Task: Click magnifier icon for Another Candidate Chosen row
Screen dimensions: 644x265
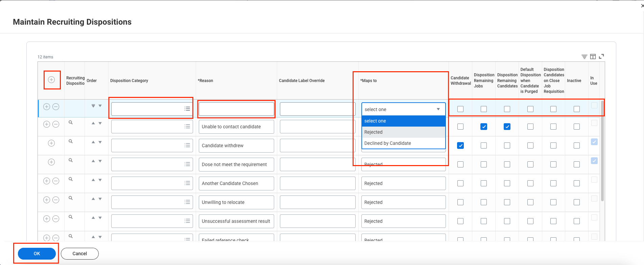Action: click(x=71, y=179)
